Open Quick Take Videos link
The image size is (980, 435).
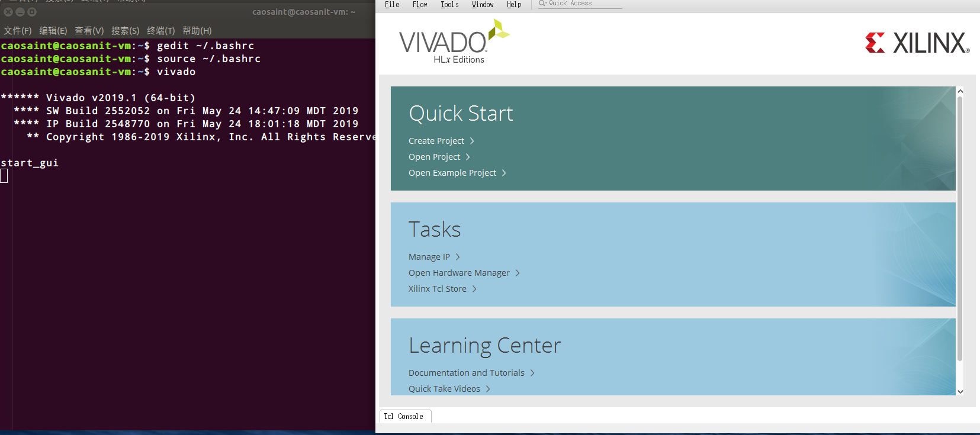444,389
